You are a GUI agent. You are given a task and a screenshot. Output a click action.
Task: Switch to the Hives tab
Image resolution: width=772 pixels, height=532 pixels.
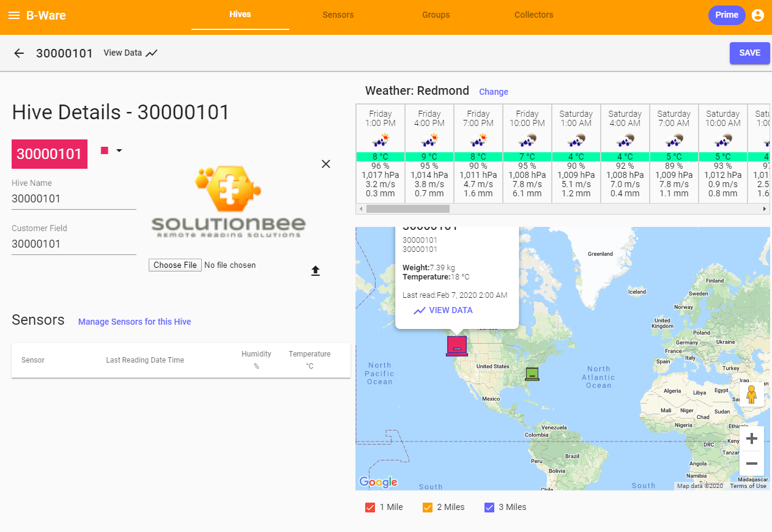click(240, 15)
